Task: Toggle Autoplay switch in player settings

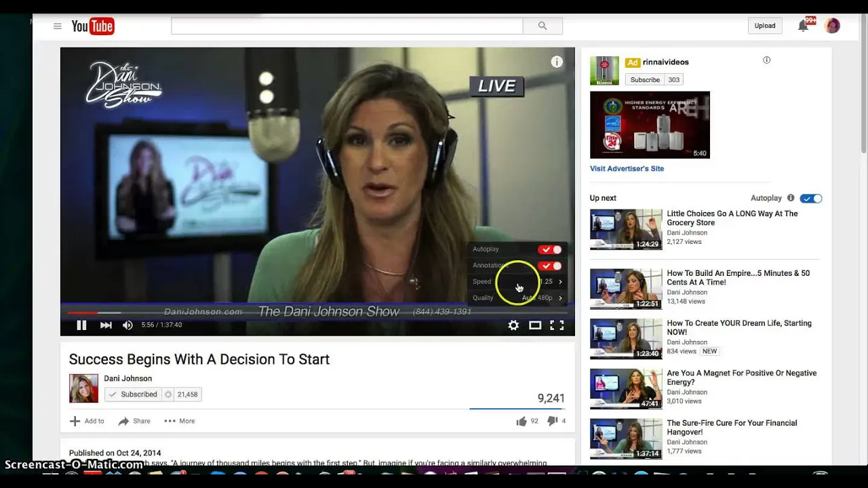Action: [550, 249]
